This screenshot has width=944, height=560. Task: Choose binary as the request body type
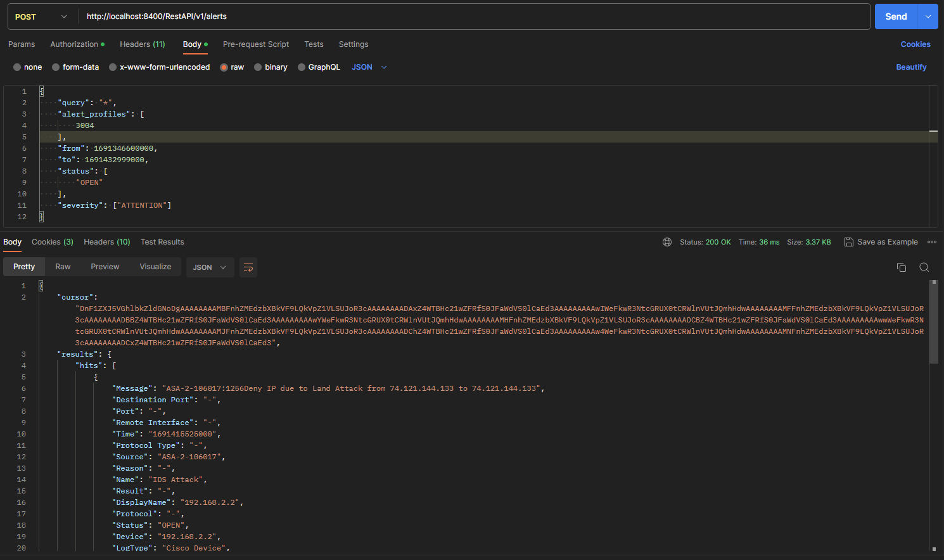(257, 67)
